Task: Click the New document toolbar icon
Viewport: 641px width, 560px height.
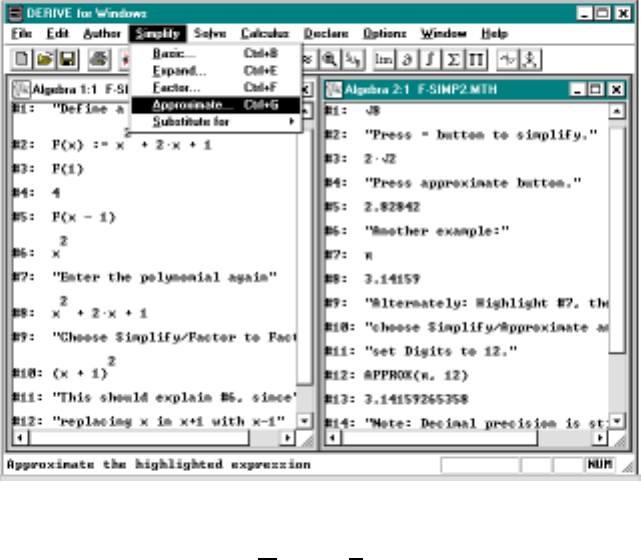Action: coord(22,60)
